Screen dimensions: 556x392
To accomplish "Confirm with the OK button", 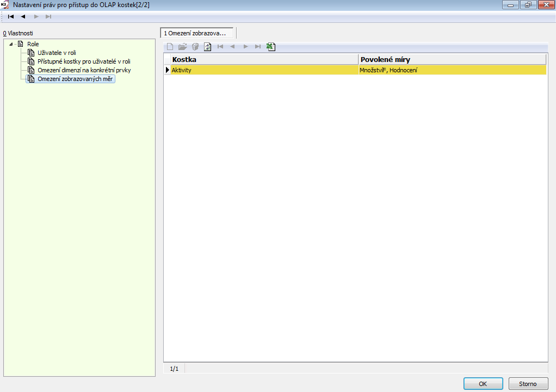I will point(483,384).
